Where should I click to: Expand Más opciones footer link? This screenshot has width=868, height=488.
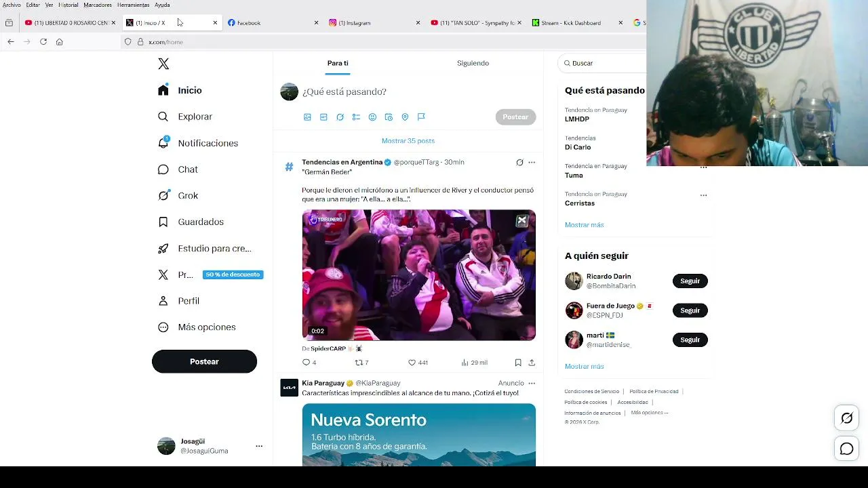(649, 413)
